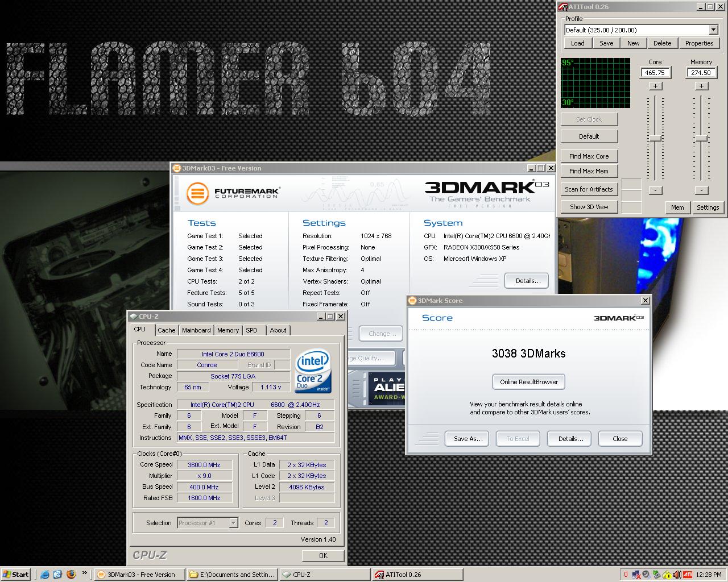Open the Memory tab in CPU-Z
Viewport: 728px width, 582px height.
pyautogui.click(x=228, y=330)
